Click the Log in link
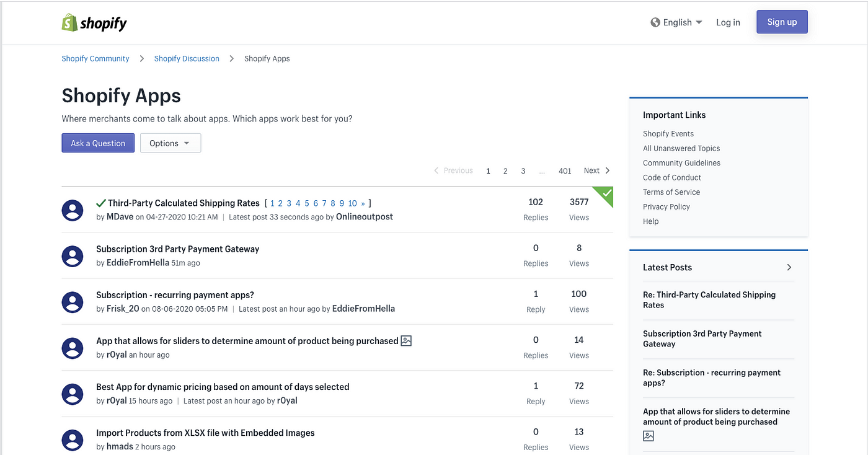Viewport: 868px width, 455px height. [x=728, y=22]
